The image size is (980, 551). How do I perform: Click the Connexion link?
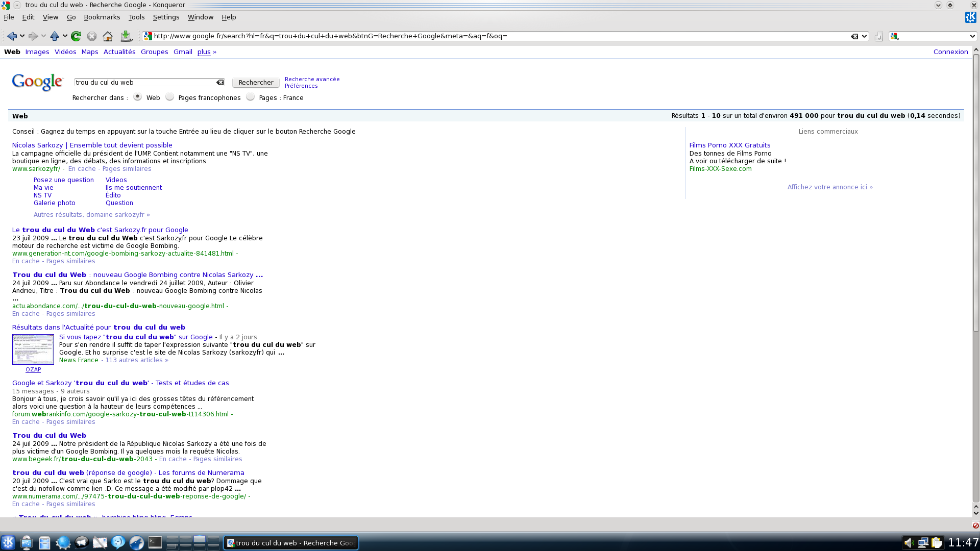[x=950, y=52]
